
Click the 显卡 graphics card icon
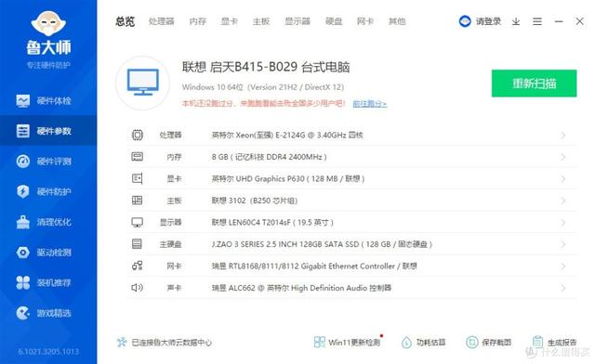(138, 178)
